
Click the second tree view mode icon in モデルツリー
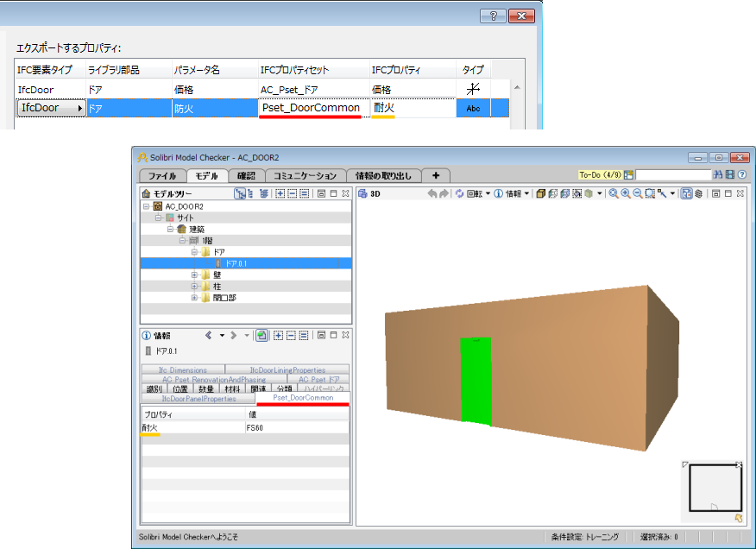tap(250, 193)
